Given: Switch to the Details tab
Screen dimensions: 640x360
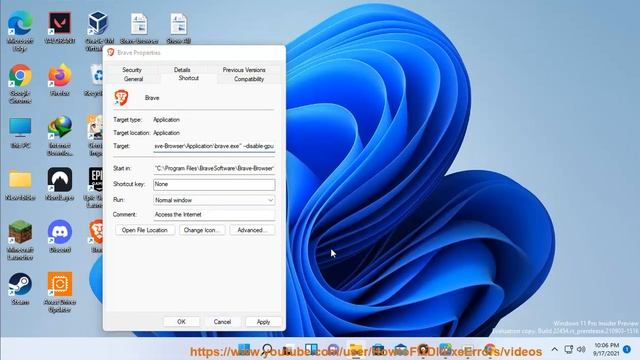Looking at the screenshot, I should pos(182,70).
